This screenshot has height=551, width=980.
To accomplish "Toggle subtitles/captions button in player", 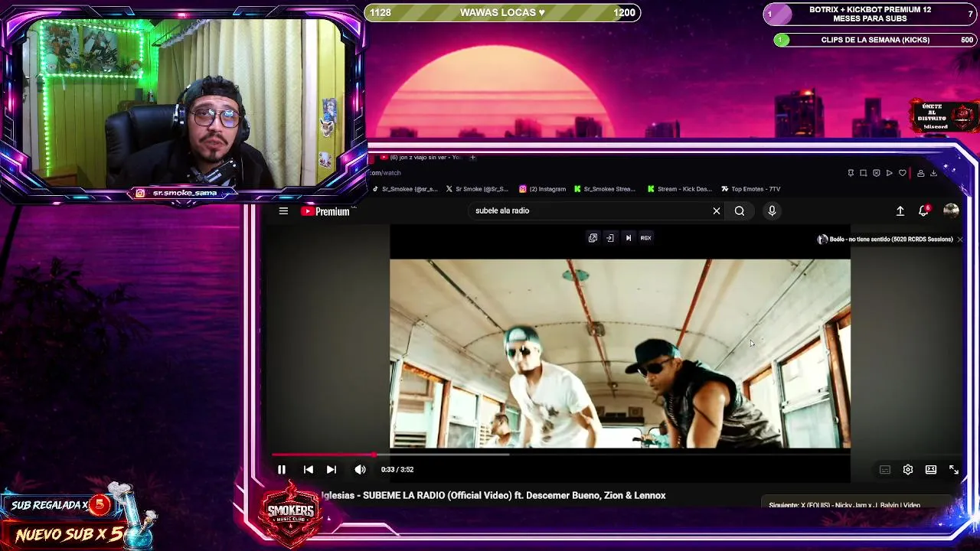I will click(x=885, y=470).
